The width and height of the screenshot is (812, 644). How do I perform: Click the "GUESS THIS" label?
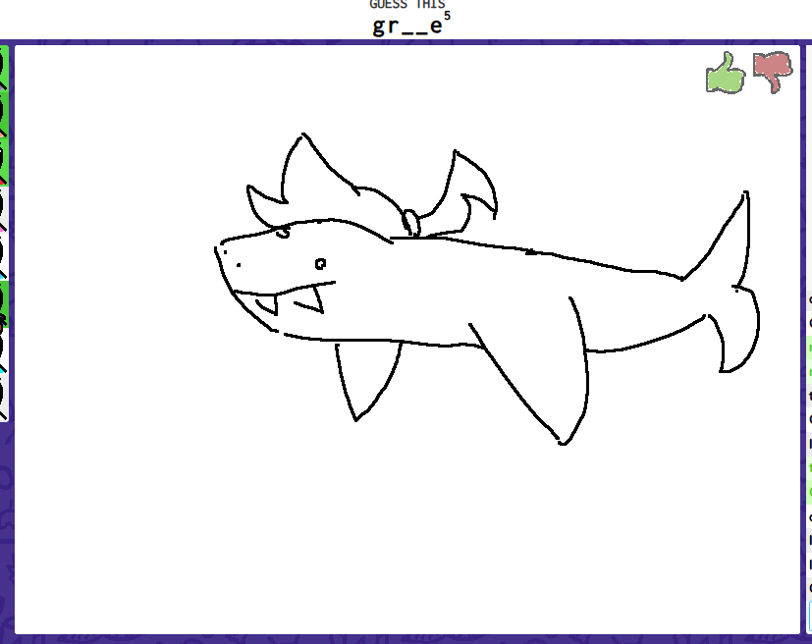406,4
